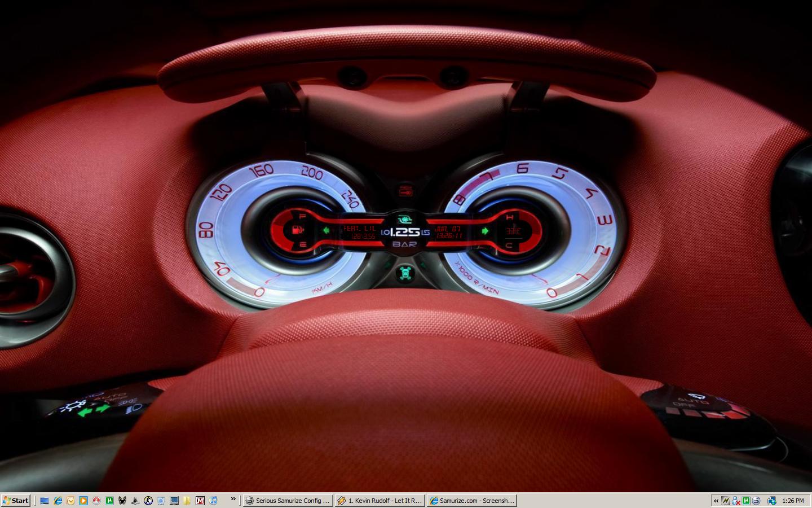This screenshot has width=812, height=508.
Task: Click the 33°C temperature readout
Action: pyautogui.click(x=513, y=230)
